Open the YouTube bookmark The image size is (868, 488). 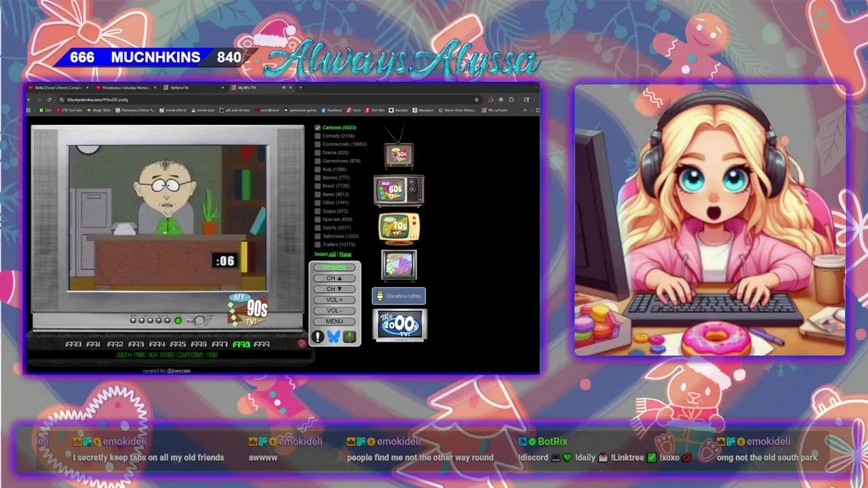click(69, 110)
